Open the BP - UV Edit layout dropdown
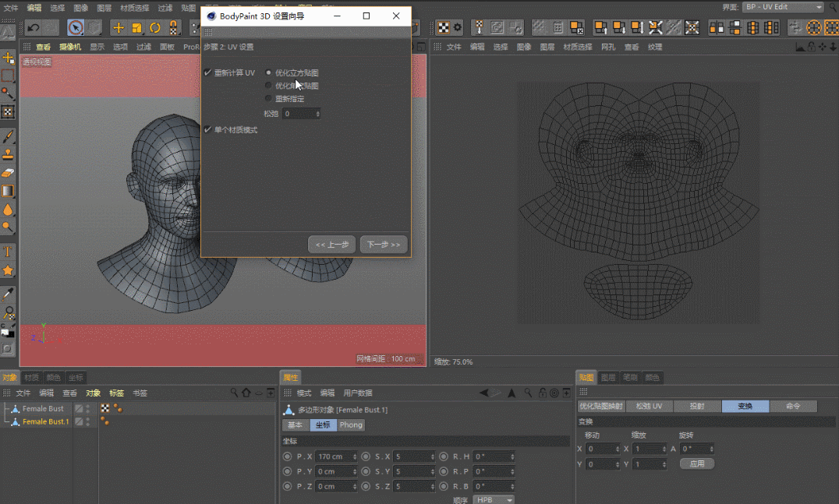The height and width of the screenshot is (504, 839). pyautogui.click(x=784, y=7)
